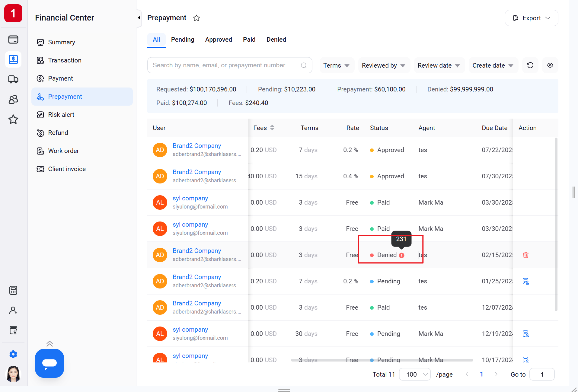
Task: Open Payment in the sidebar menu
Action: 82,78
